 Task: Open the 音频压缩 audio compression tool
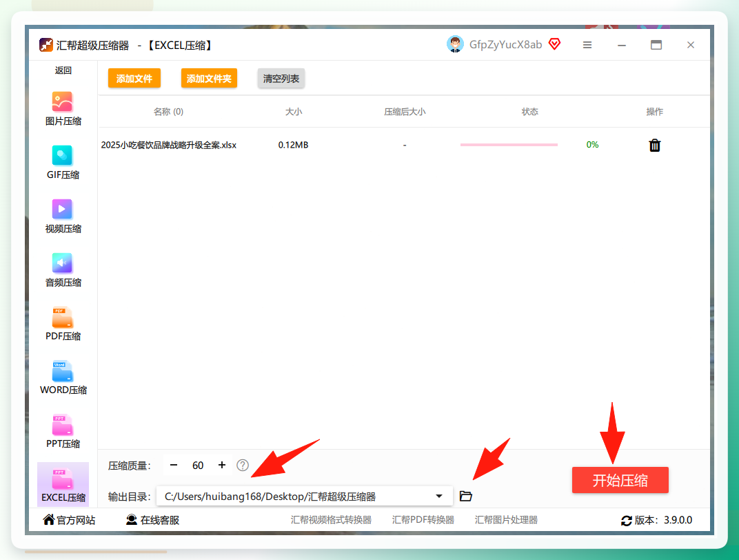coord(63,270)
